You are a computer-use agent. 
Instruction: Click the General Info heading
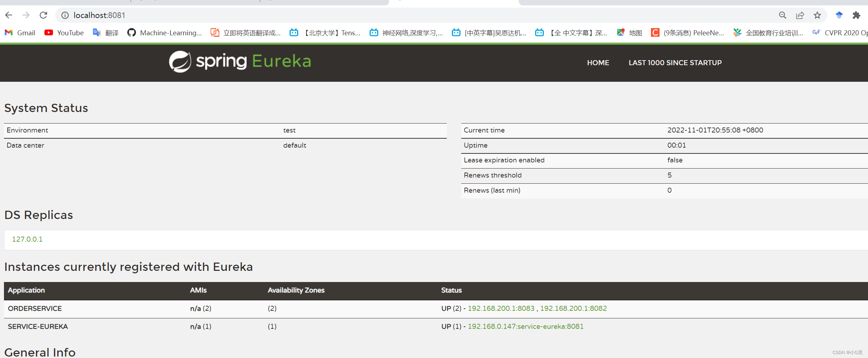pos(40,352)
